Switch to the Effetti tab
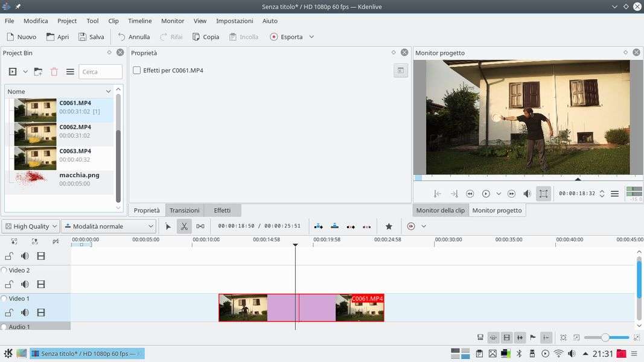 (222, 210)
